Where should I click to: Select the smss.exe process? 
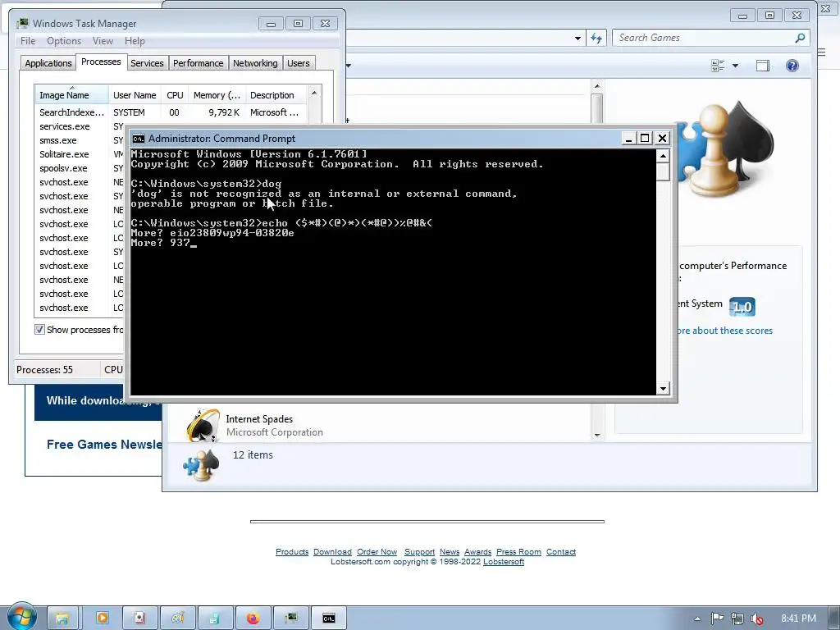(x=58, y=140)
